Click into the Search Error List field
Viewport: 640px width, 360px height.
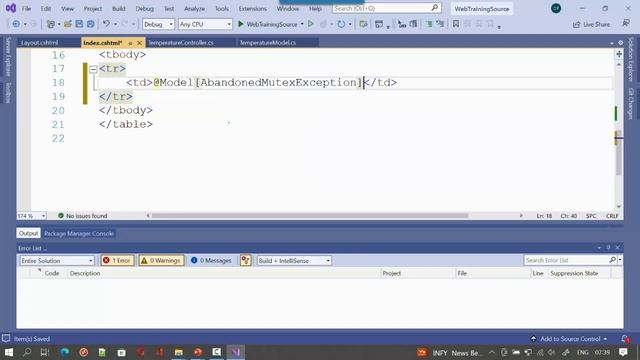pos(566,260)
